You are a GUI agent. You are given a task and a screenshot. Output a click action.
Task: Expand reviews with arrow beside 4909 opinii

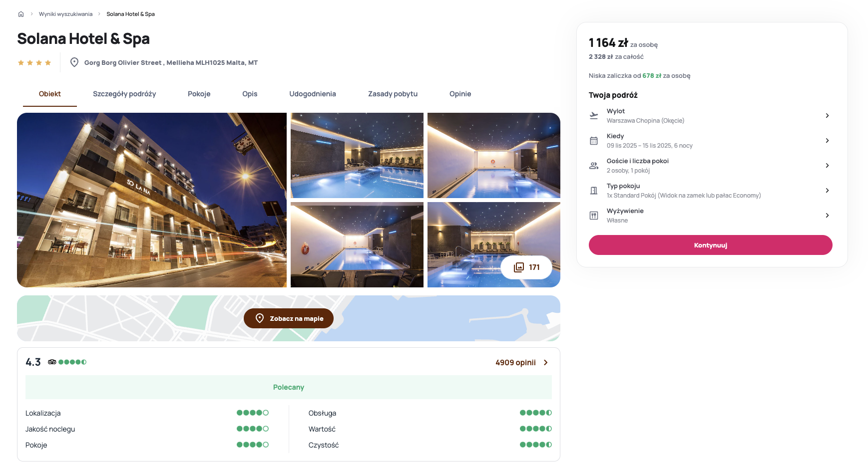click(546, 363)
